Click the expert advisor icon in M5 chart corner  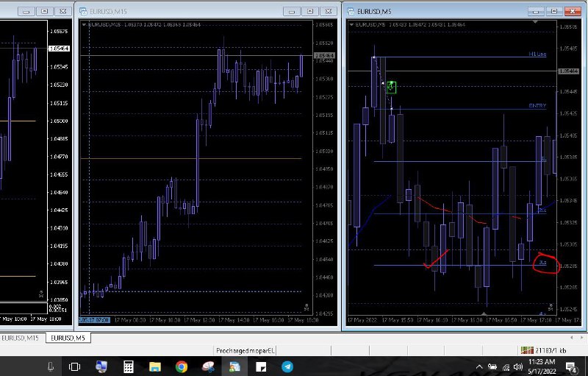point(550,308)
